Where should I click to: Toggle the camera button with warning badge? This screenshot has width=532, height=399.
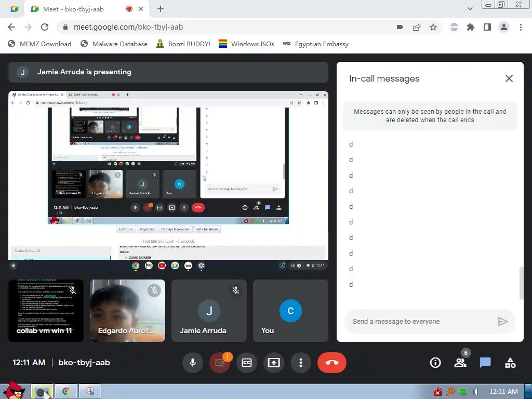(220, 363)
